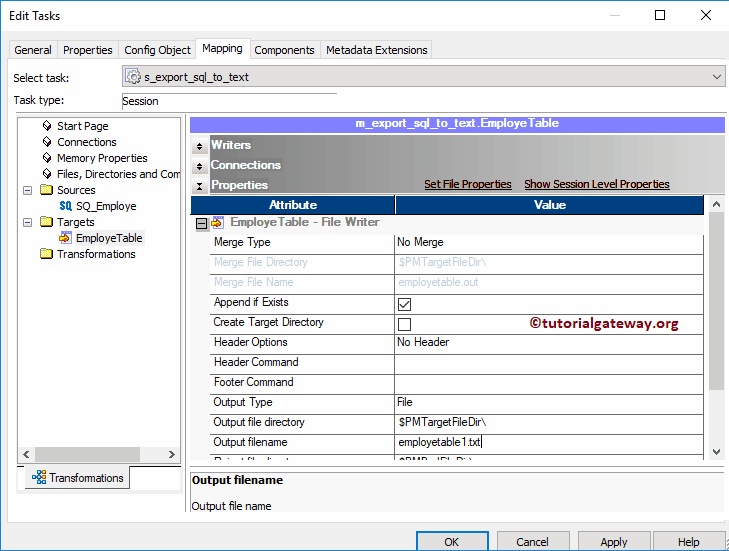Viewport: 729px width, 551px height.
Task: Collapse the Targets tree node
Action: tap(27, 222)
